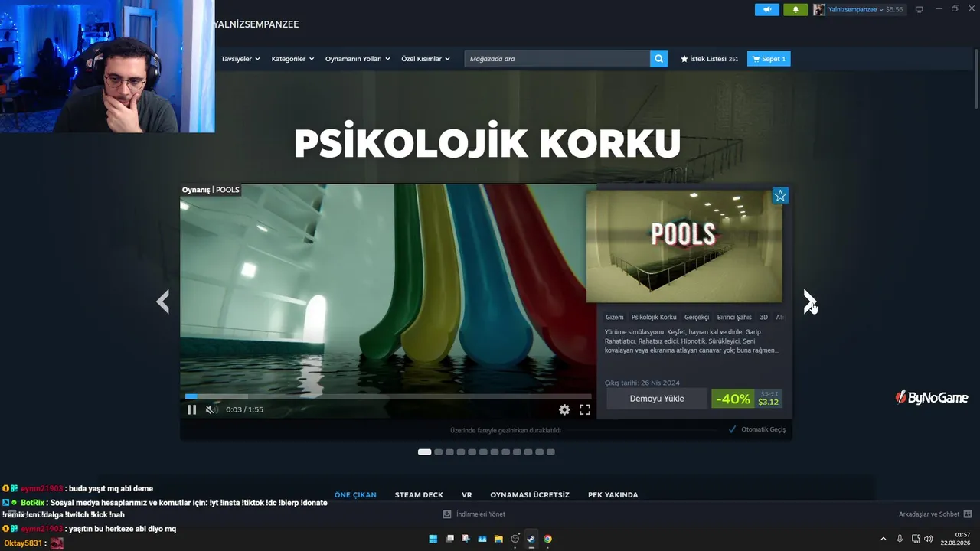Image resolution: width=980 pixels, height=551 pixels.
Task: Open the POOLS game capsule image
Action: tap(684, 246)
